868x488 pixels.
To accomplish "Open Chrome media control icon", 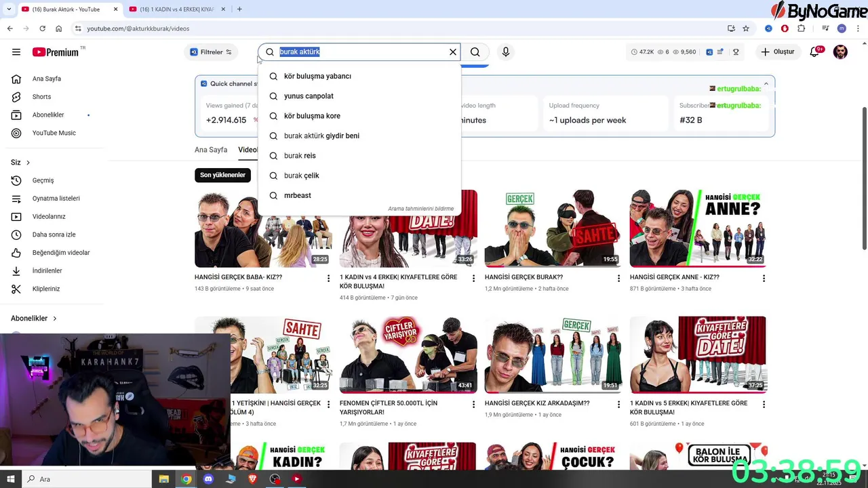I will [x=825, y=28].
